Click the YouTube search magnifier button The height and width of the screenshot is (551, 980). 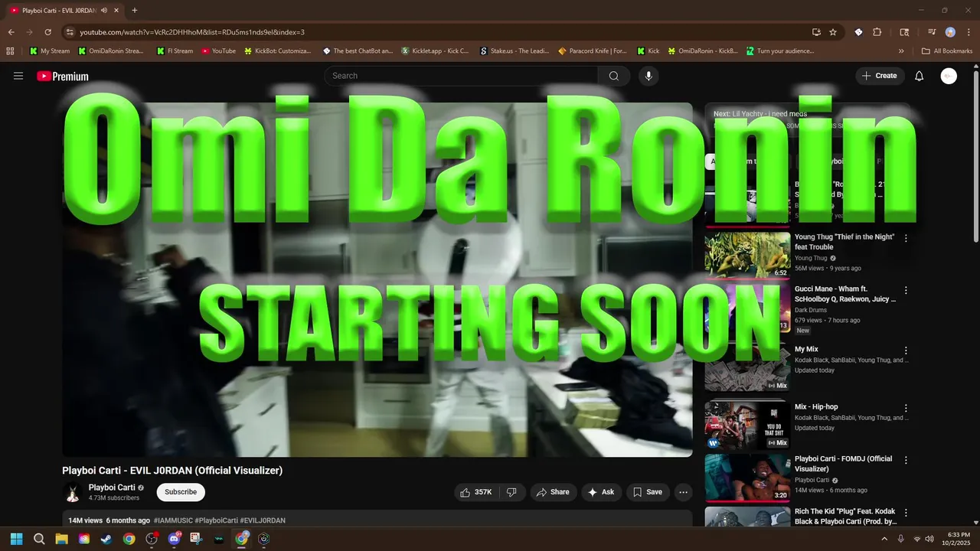coord(614,76)
